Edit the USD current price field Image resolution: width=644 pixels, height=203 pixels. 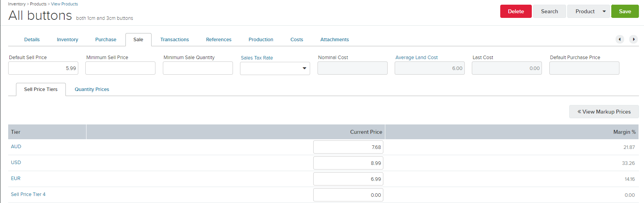(x=348, y=163)
